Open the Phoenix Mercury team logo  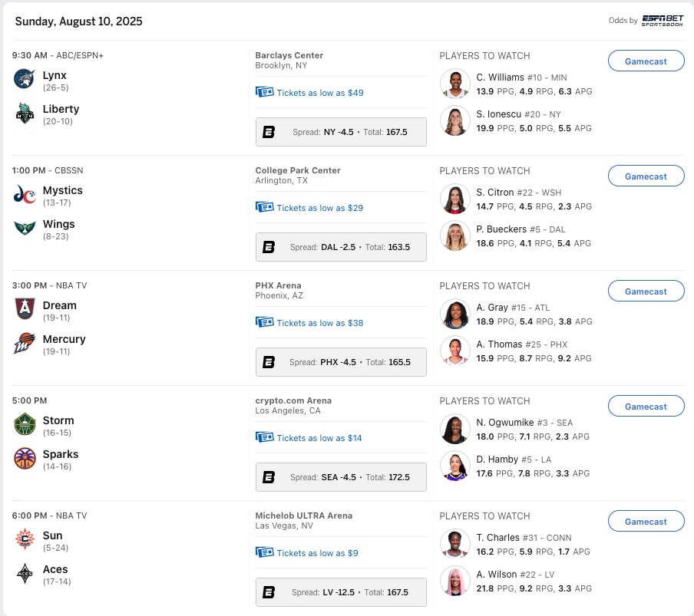click(x=25, y=344)
